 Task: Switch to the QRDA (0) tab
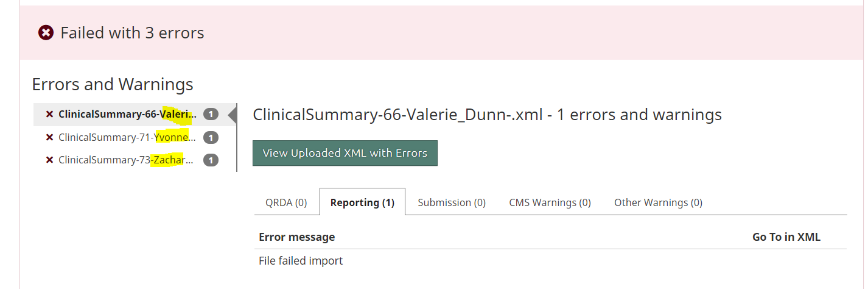pyautogui.click(x=286, y=202)
